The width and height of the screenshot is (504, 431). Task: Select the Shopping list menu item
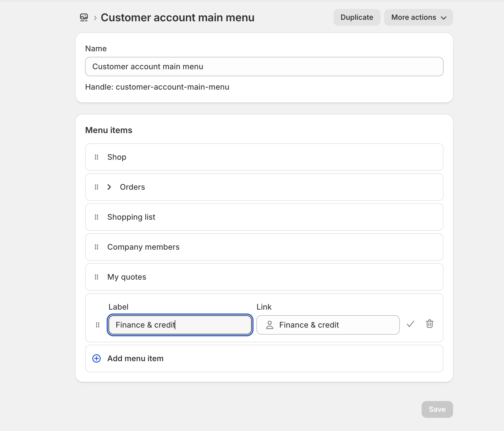(x=131, y=217)
